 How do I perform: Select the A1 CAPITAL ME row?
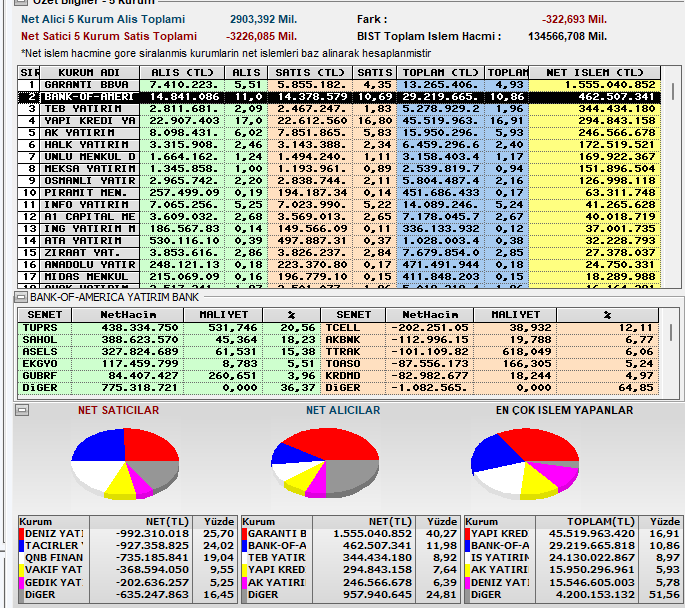[x=339, y=217]
